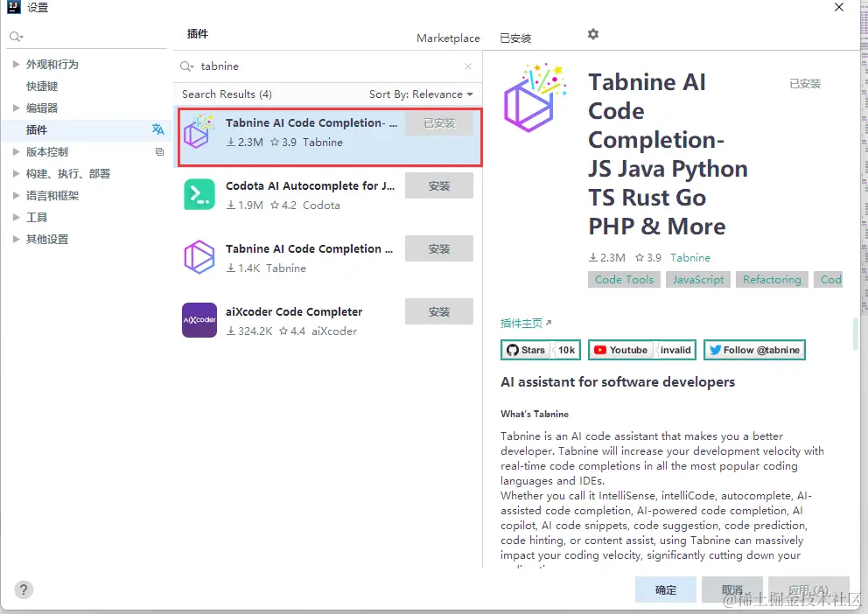Click the IntelliJ logo in title bar
Screen dimensions: 868x614
tap(13, 7)
